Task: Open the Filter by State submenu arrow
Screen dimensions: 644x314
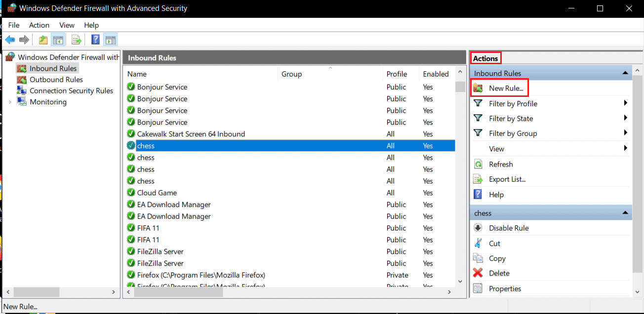Action: [625, 118]
